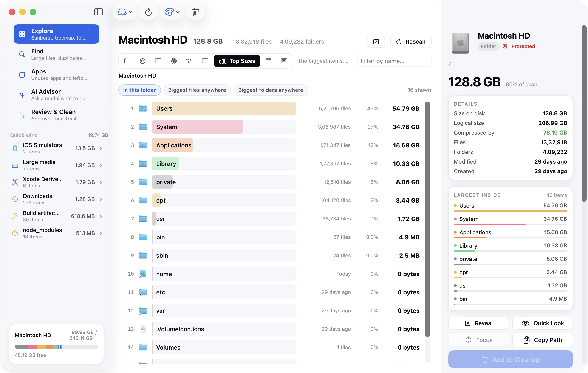The width and height of the screenshot is (588, 373).
Task: Switch to the sunburst ring view
Action: point(143,61)
